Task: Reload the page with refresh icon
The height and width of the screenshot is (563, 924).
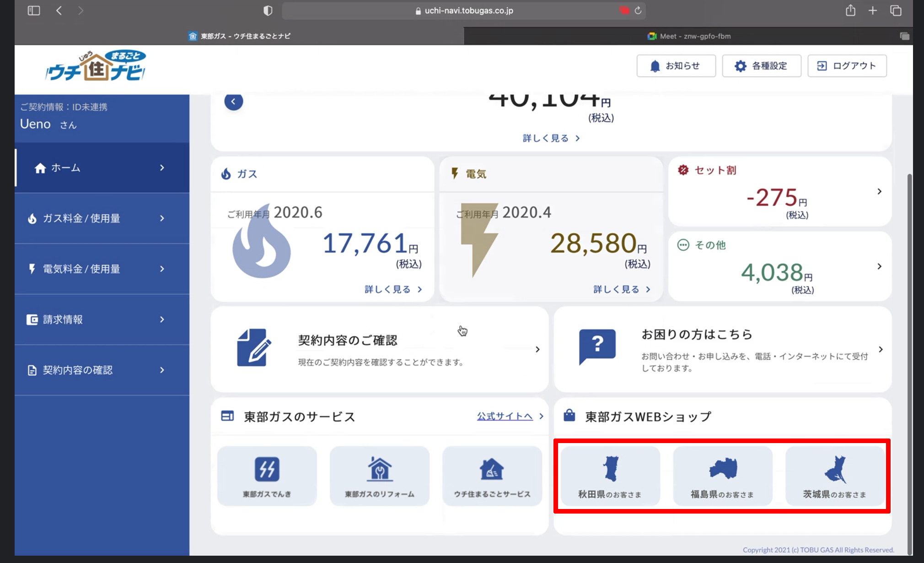Action: click(638, 11)
